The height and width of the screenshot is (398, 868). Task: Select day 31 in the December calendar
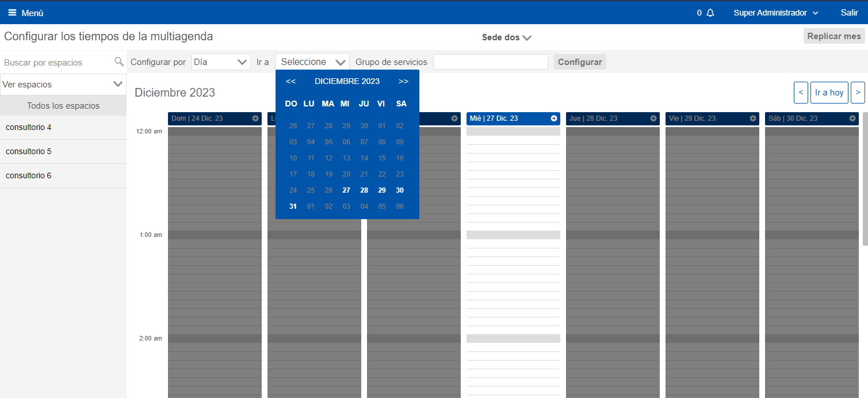[x=293, y=206]
